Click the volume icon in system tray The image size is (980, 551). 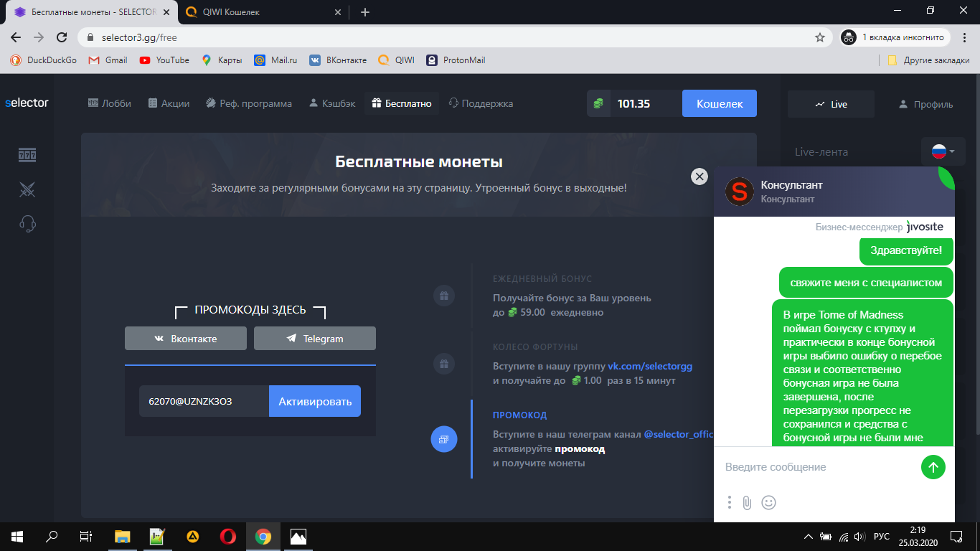coord(859,537)
